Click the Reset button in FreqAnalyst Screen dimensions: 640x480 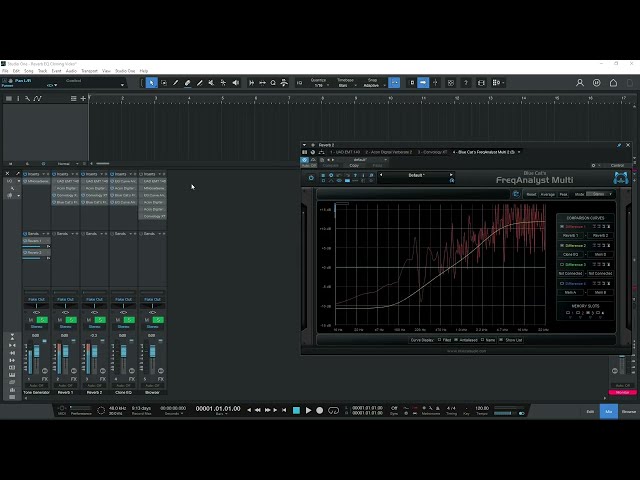pyautogui.click(x=531, y=194)
